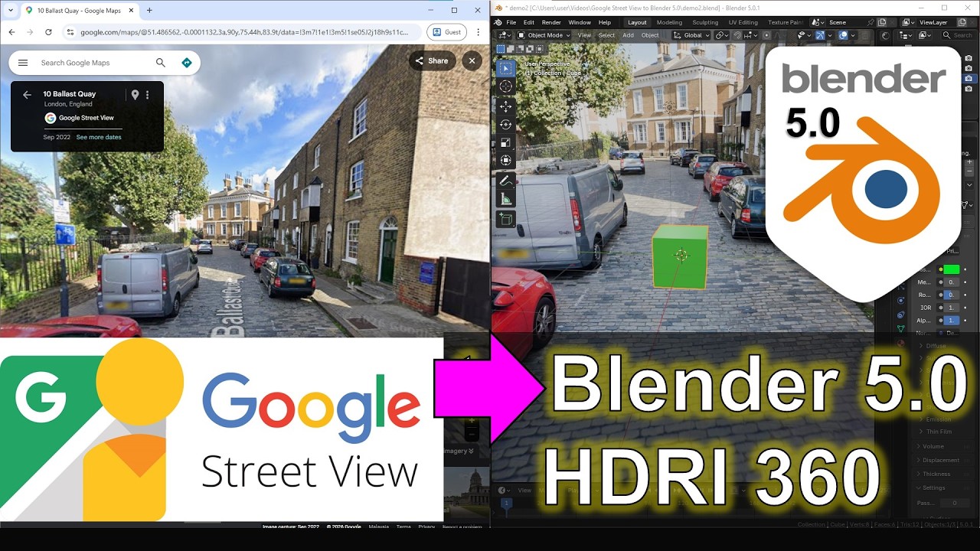
Task: Open the Blender Render menu
Action: click(551, 22)
